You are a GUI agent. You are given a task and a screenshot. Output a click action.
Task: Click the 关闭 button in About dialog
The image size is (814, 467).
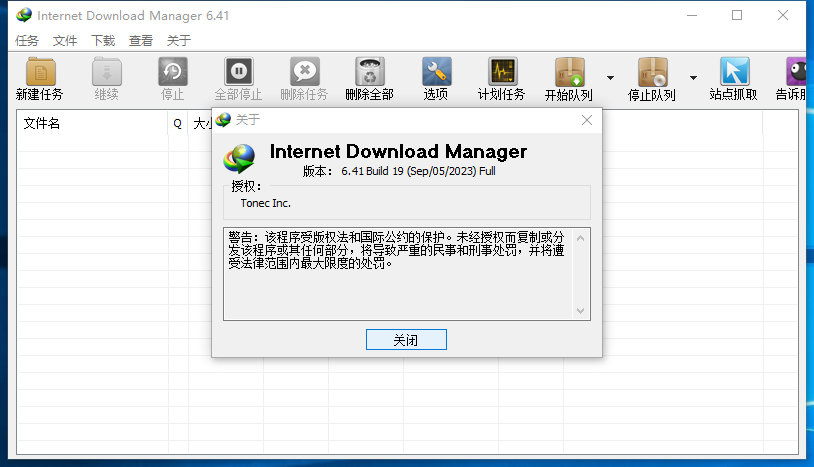pos(406,340)
